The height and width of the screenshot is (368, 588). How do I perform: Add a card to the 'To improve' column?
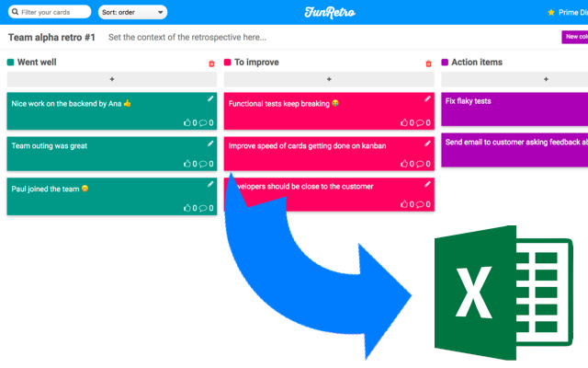329,79
